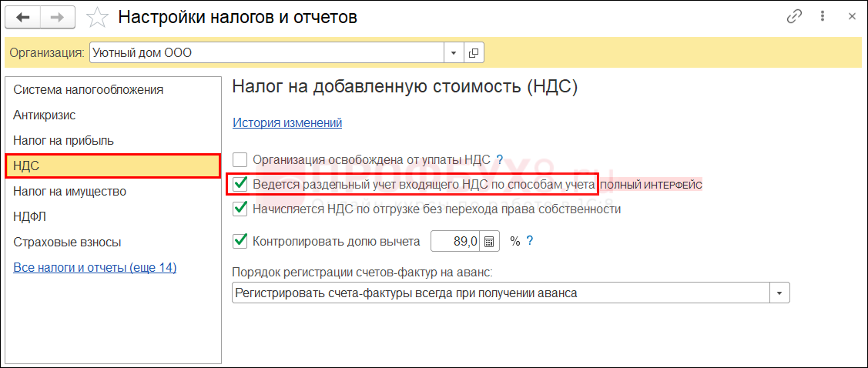Show help for Контролировать долю вычета

(x=529, y=241)
